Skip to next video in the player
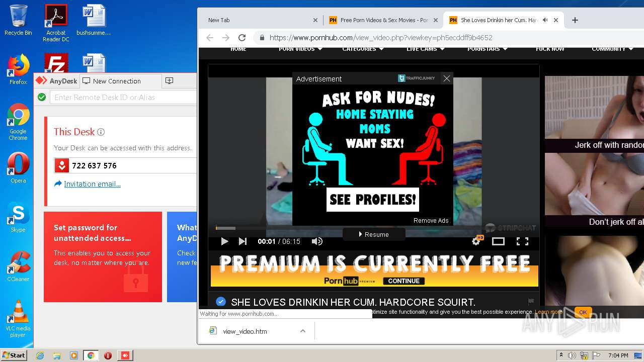The width and height of the screenshot is (644, 362). 243,241
